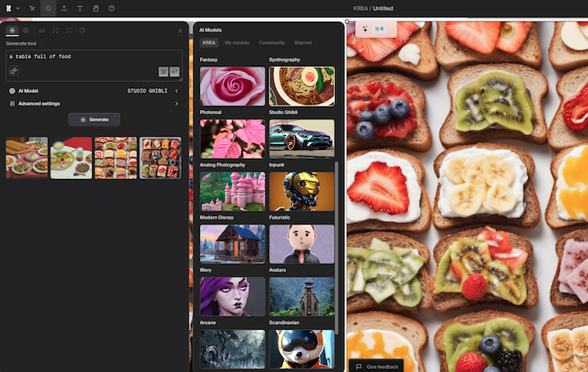Image resolution: width=588 pixels, height=372 pixels.
Task: Click the enter arrow icon in prompt box
Action: 175,71
